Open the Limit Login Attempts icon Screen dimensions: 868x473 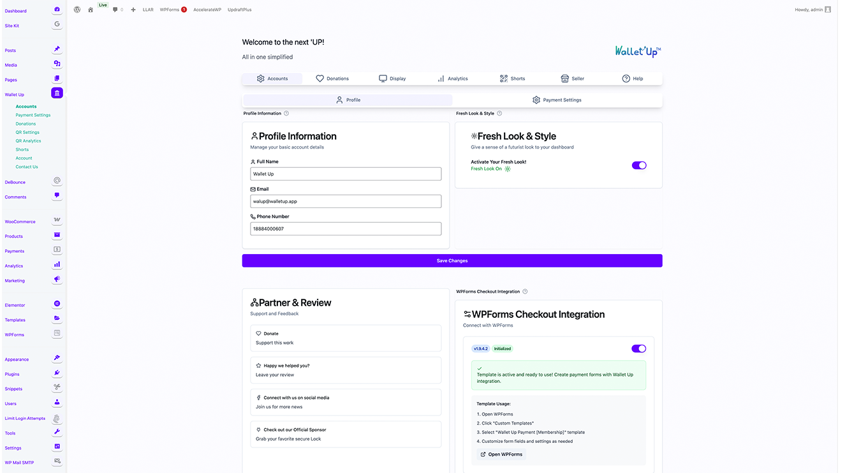point(57,419)
